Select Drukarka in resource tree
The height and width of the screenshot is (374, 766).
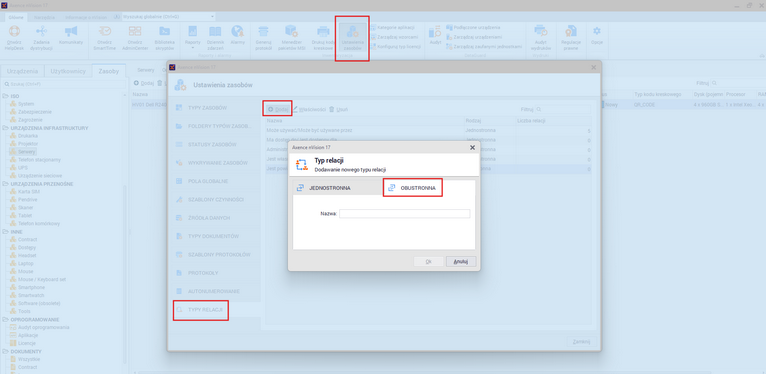pyautogui.click(x=28, y=136)
